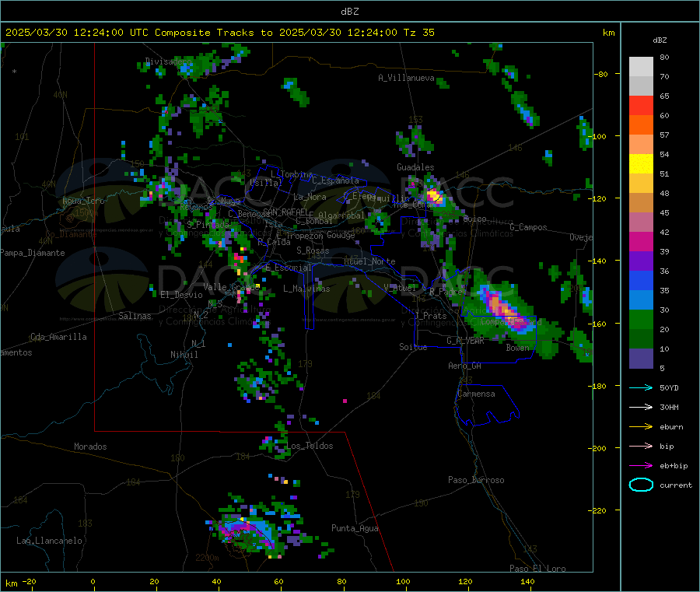Click the Morados label

[x=90, y=447]
